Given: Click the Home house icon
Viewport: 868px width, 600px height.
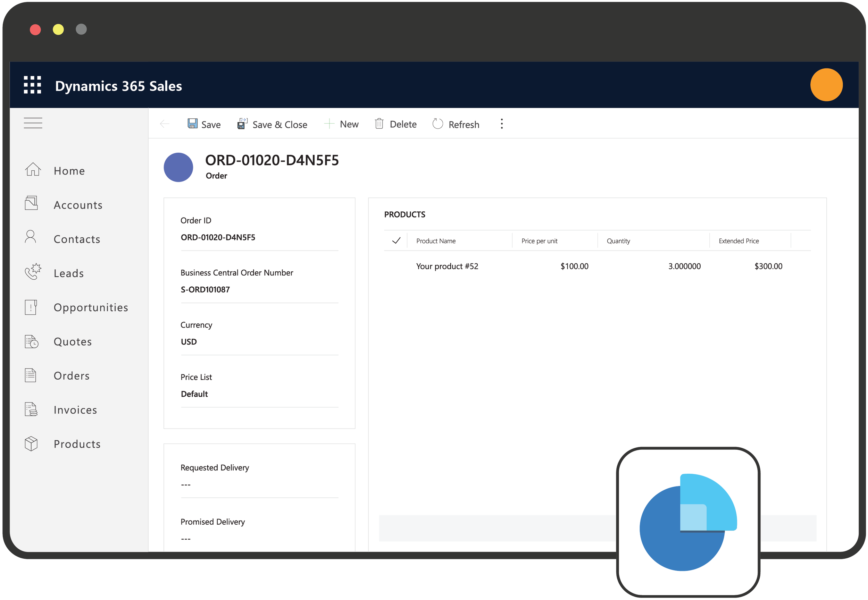Looking at the screenshot, I should click(x=33, y=170).
